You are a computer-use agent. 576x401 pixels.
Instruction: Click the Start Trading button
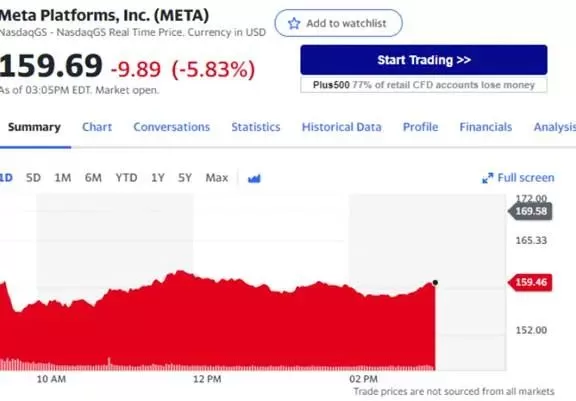(x=424, y=60)
